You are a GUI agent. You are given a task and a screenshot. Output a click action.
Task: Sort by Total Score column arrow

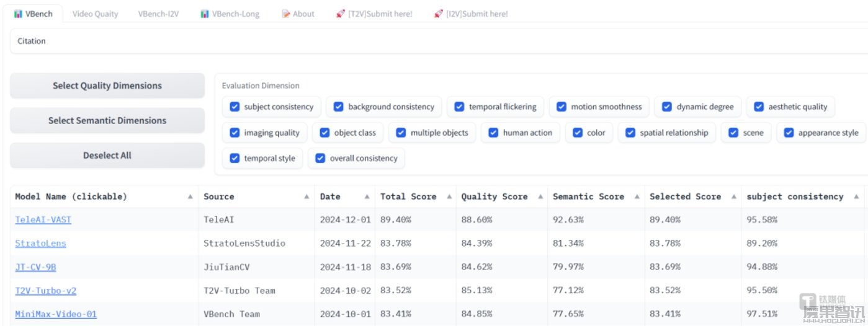click(x=448, y=196)
